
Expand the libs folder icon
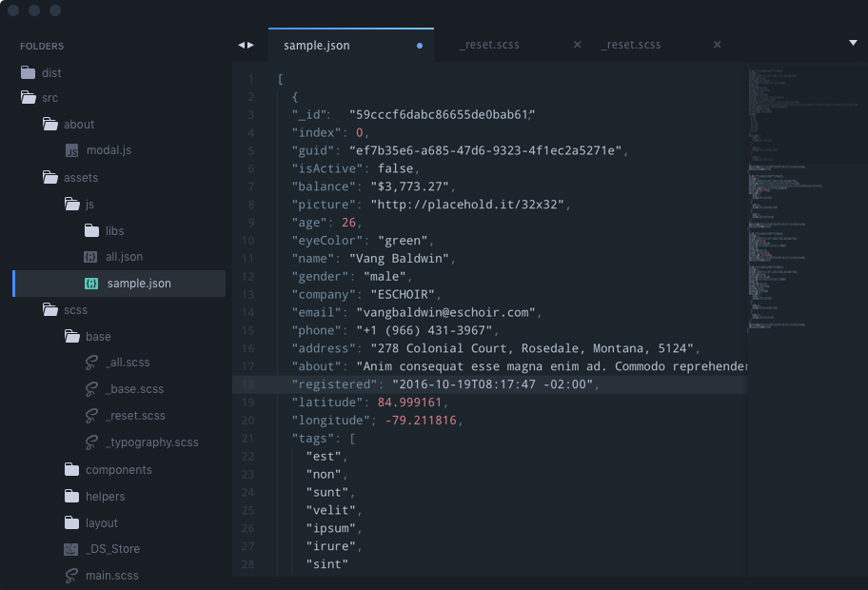[x=92, y=230]
